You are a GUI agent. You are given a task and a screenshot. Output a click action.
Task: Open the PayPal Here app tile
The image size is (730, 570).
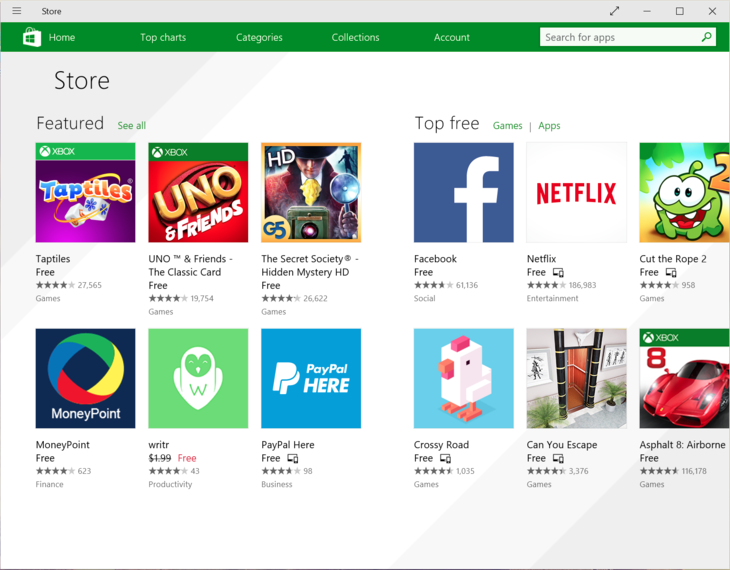[311, 378]
